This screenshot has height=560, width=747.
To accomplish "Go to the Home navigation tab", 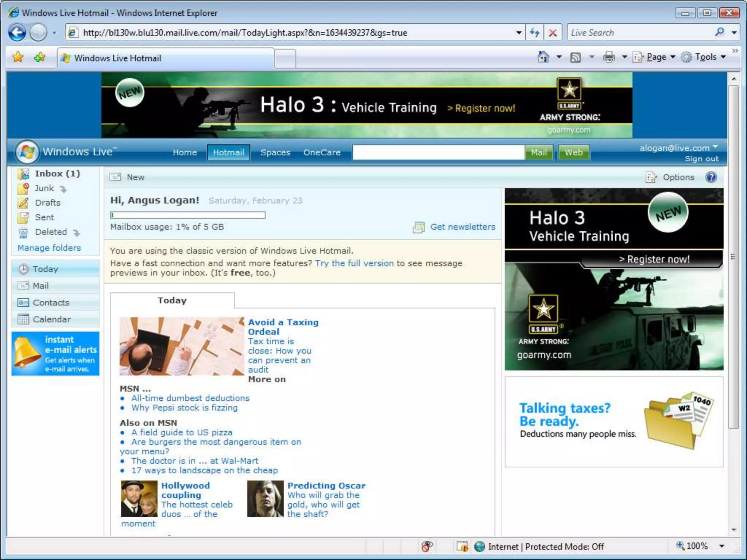I will (x=185, y=152).
